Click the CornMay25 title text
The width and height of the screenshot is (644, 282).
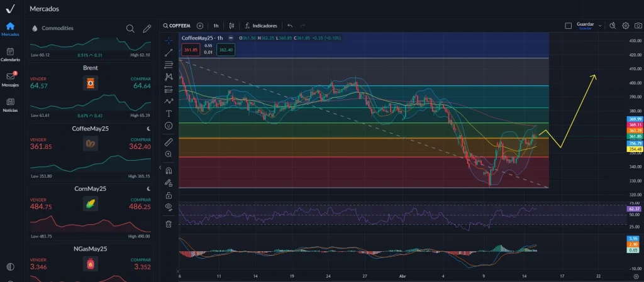click(91, 189)
